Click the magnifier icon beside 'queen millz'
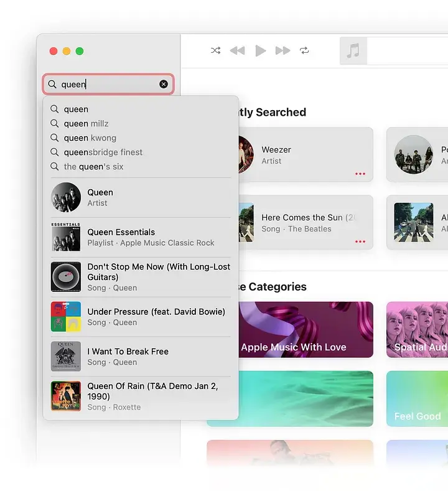Screen dimensions: 448x491 [55, 123]
